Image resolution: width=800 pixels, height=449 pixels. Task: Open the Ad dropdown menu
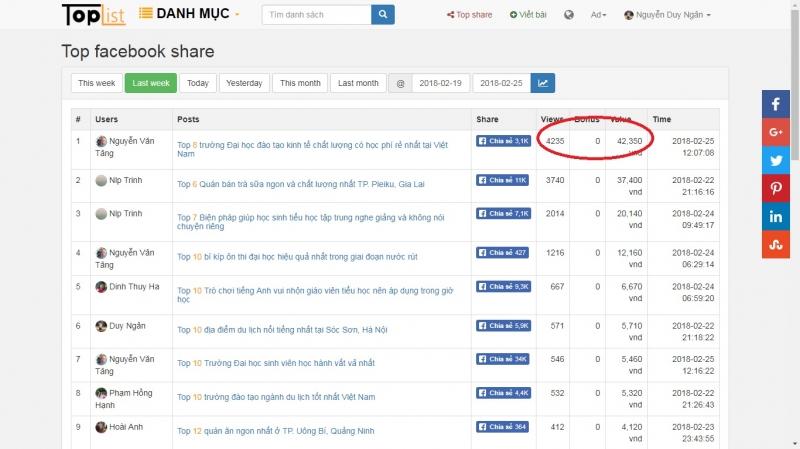[x=598, y=15]
